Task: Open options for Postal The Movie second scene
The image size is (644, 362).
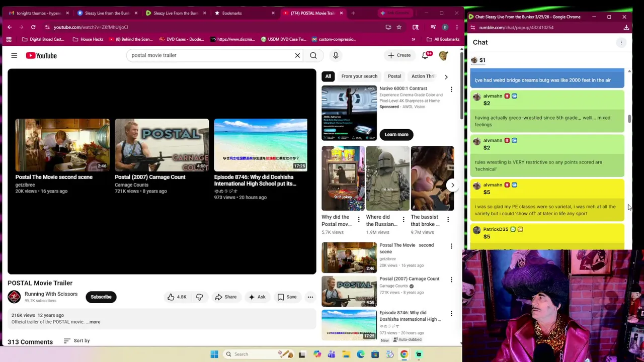Action: pyautogui.click(x=451, y=246)
